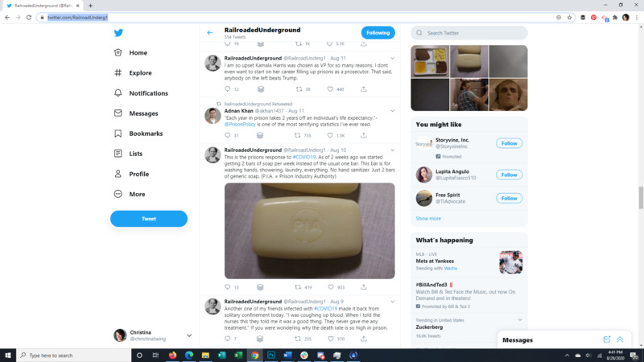Screen dimensions: 644x362
Task: Toggle the Following button for RailroadedUnderground
Action: [378, 33]
